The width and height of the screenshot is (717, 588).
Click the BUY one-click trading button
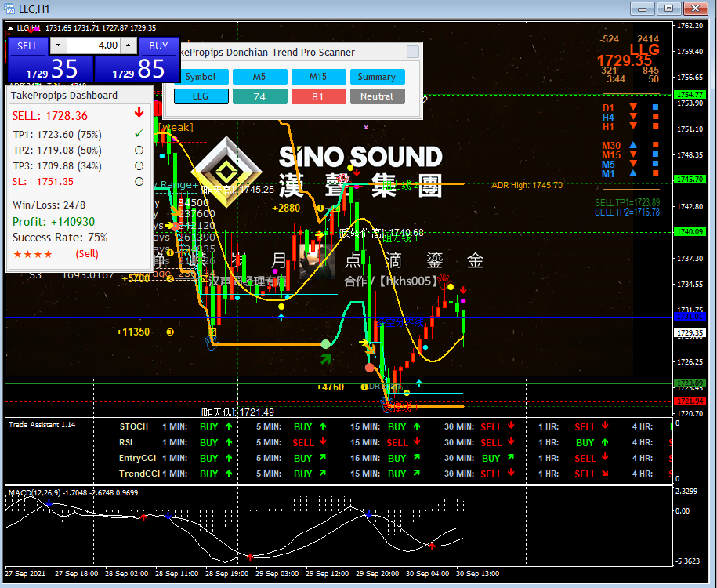click(x=158, y=46)
